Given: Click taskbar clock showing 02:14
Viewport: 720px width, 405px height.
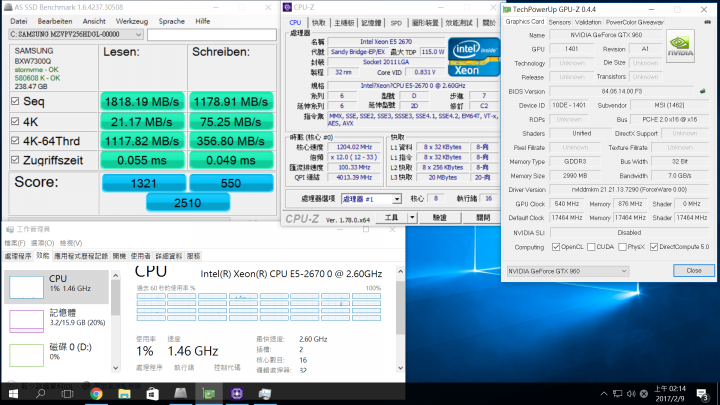Looking at the screenshot, I should 669,394.
